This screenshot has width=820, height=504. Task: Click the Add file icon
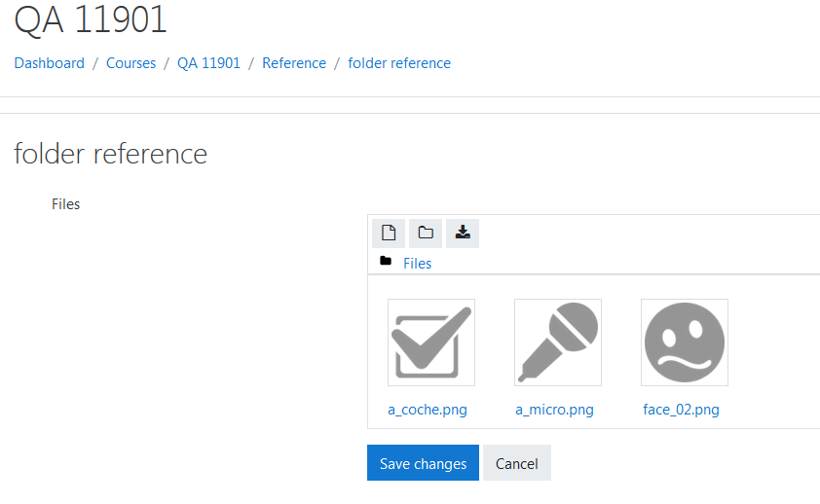389,233
